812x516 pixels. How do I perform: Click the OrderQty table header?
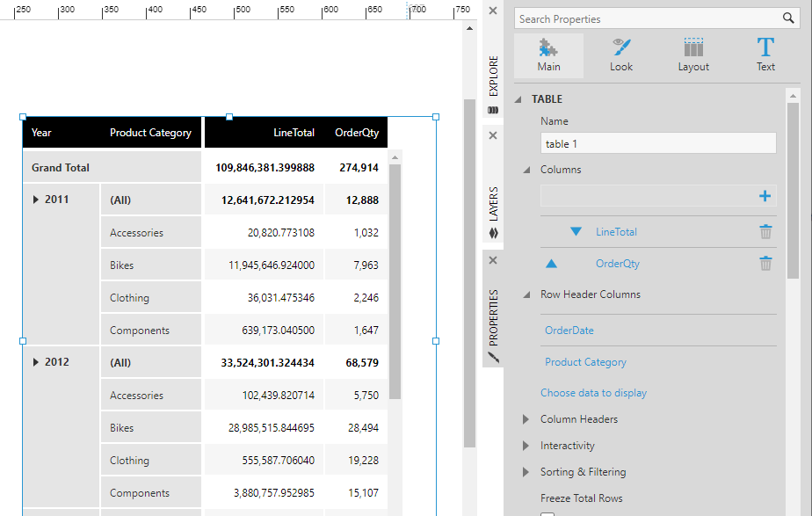click(357, 133)
